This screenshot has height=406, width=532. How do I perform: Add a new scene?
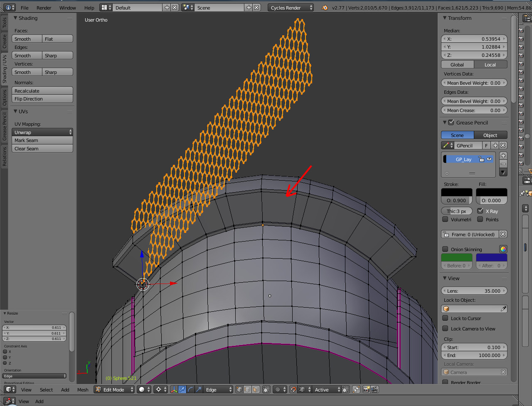point(249,7)
